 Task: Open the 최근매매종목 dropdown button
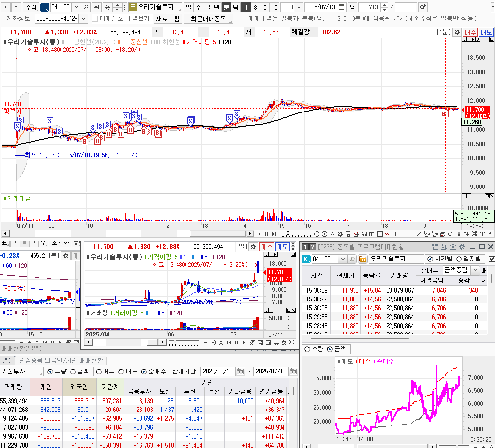[209, 19]
